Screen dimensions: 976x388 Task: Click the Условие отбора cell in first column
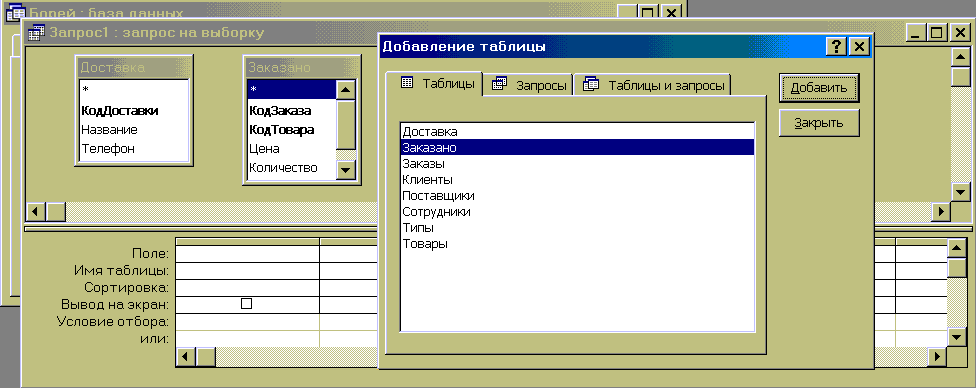click(247, 322)
